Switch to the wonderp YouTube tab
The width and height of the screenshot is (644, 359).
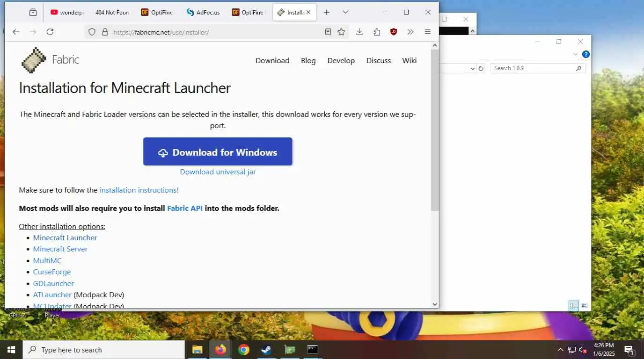coord(67,13)
